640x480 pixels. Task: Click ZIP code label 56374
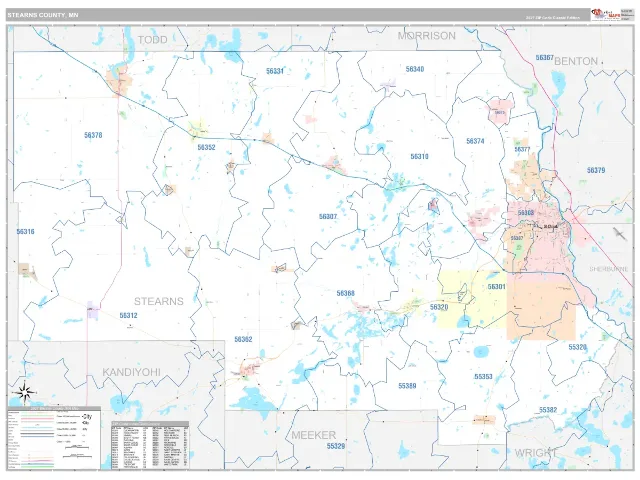coord(475,141)
